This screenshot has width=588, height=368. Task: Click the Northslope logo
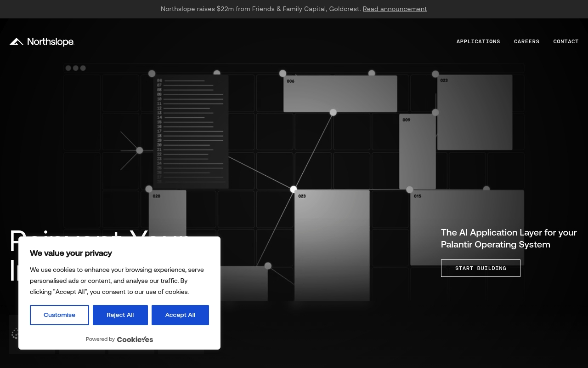coord(42,42)
